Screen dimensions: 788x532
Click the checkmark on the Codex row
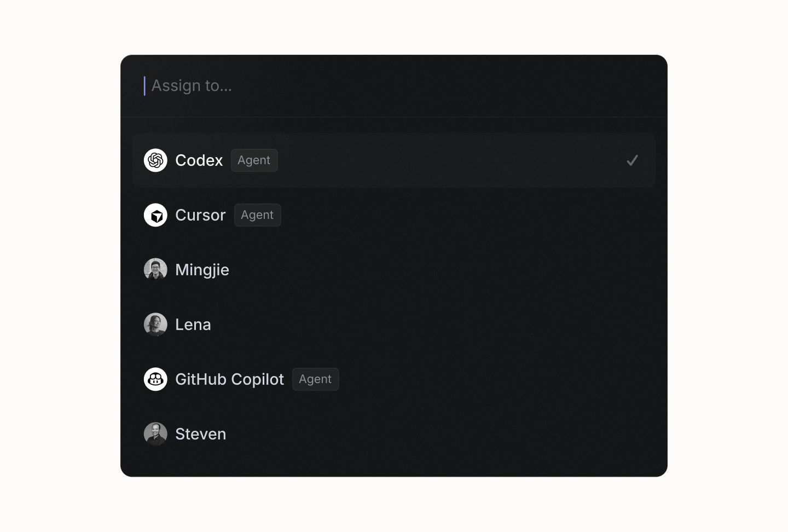(633, 160)
